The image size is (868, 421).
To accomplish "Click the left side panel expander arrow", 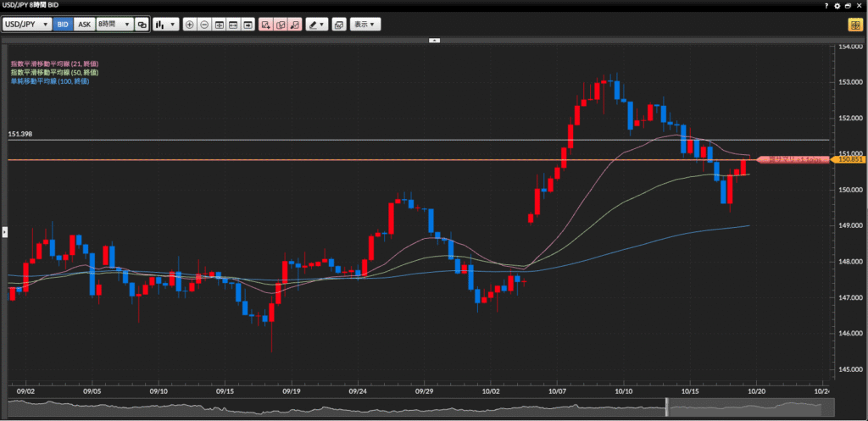I will [x=3, y=230].
